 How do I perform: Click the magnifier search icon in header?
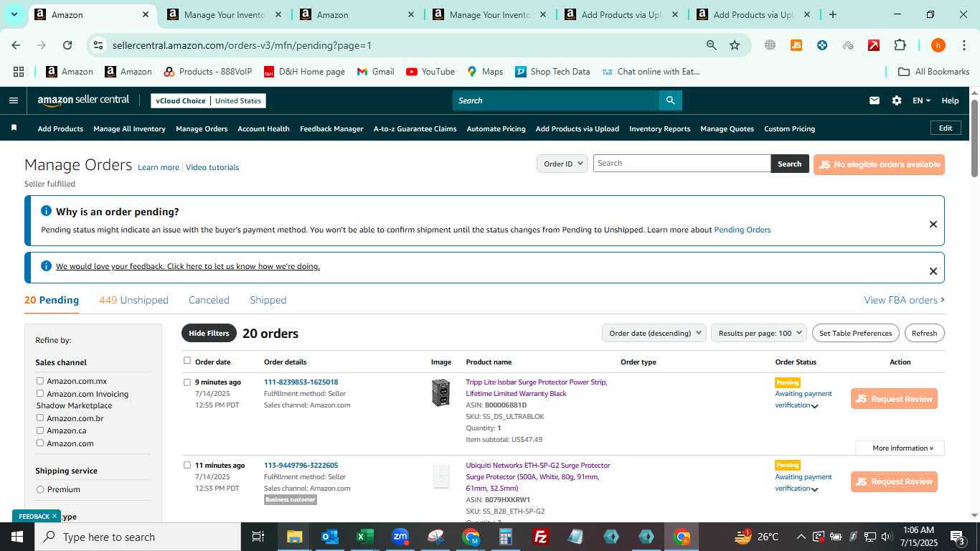coord(670,100)
